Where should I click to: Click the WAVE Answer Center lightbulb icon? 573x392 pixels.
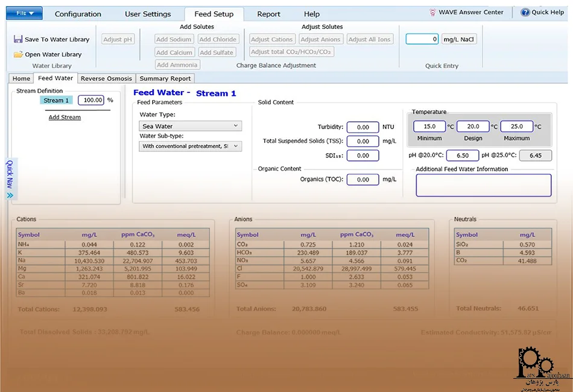432,12
